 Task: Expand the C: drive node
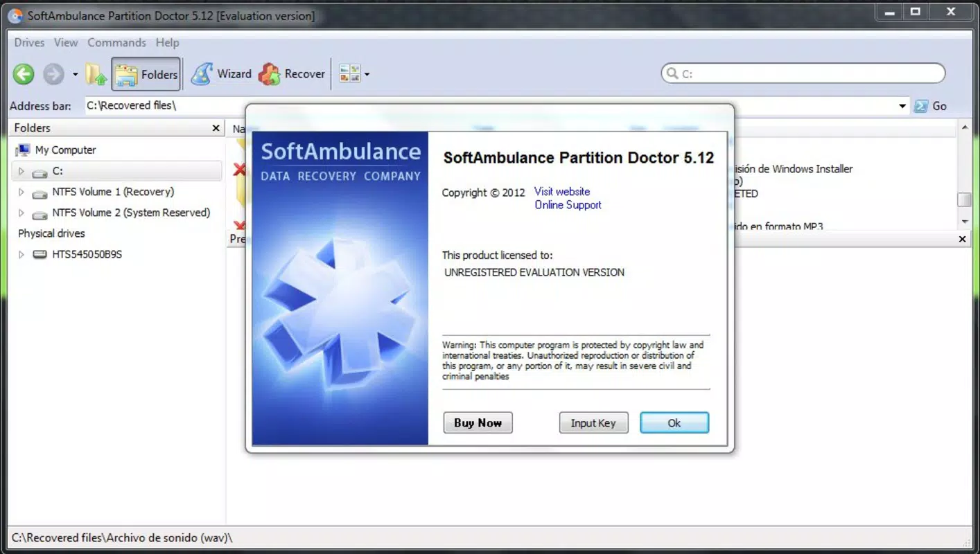click(21, 171)
